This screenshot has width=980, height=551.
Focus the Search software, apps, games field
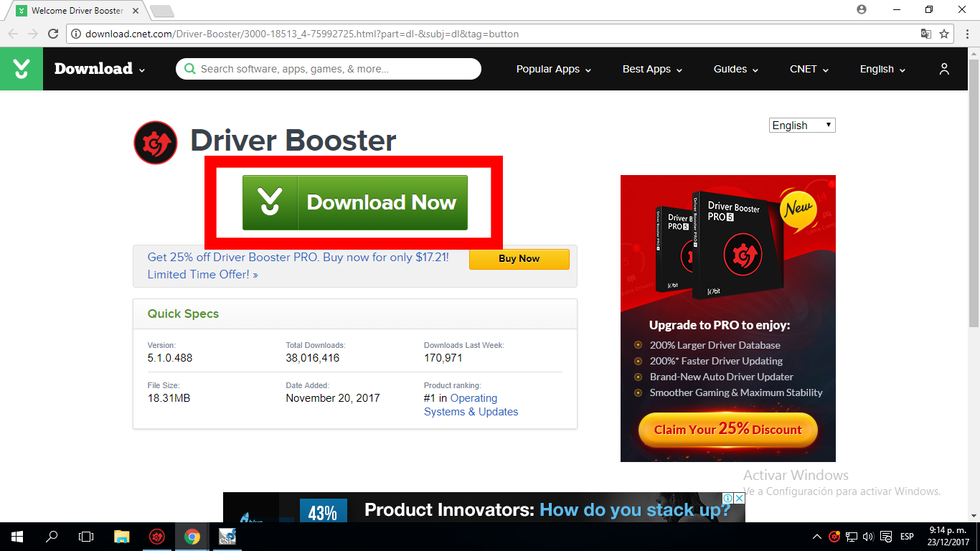pyautogui.click(x=329, y=69)
